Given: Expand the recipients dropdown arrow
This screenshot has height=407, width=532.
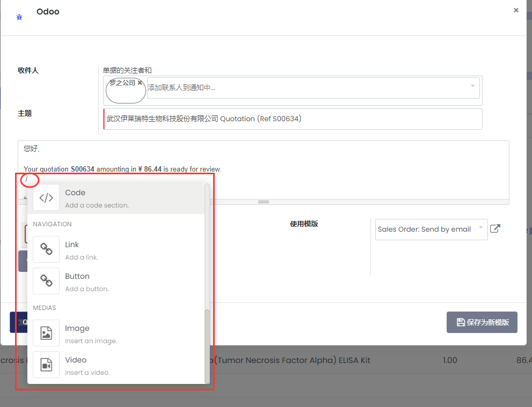Looking at the screenshot, I should click(x=472, y=86).
